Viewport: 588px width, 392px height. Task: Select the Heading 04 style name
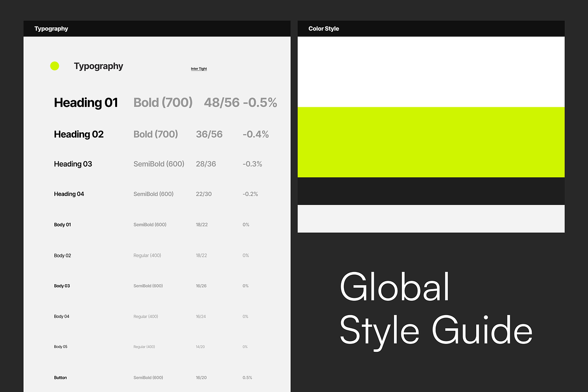click(69, 194)
